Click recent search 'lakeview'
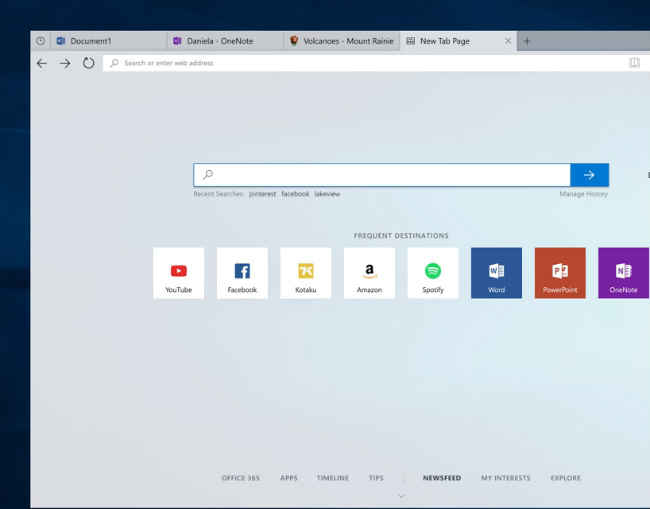650x509 pixels. (327, 194)
